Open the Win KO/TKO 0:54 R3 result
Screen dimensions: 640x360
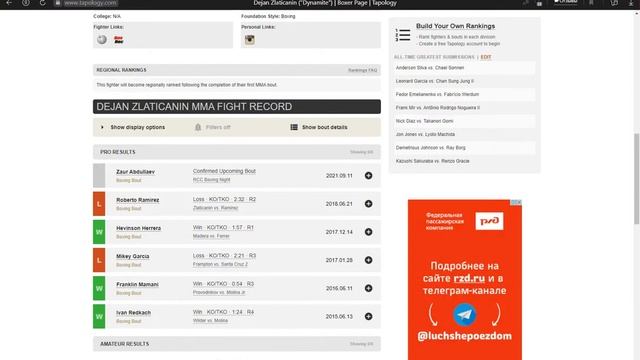[x=223, y=284]
